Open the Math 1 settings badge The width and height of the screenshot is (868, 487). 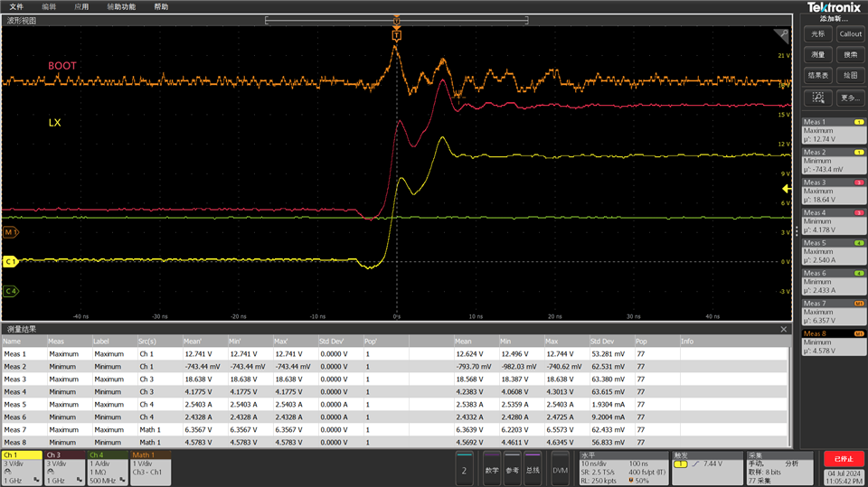tap(151, 468)
